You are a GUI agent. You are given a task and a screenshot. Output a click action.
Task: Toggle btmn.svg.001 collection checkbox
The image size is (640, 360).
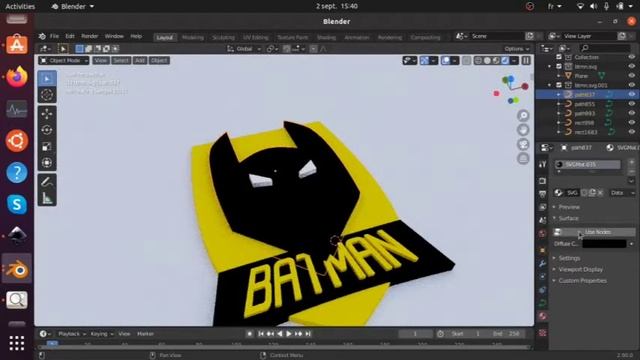point(559,85)
